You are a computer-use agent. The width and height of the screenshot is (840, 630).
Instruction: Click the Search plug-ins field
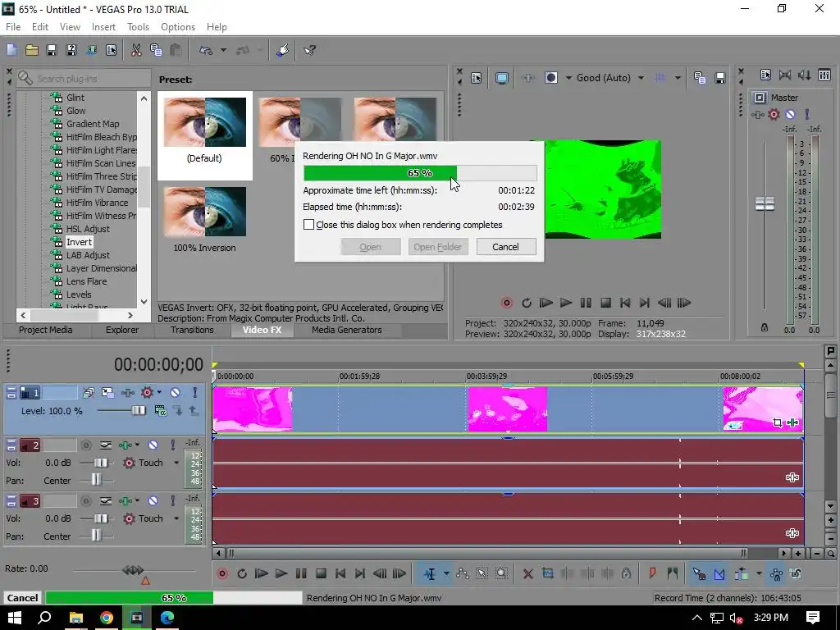click(83, 79)
